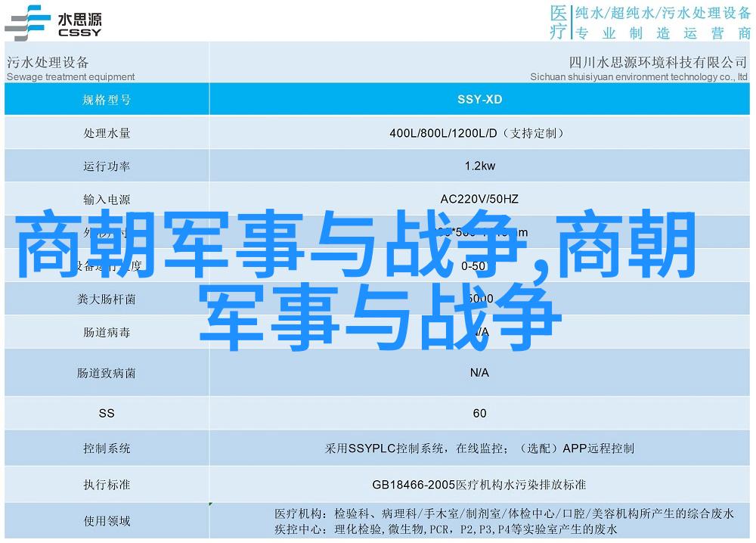
Task: Click the '肠道病毒' row label
Action: coord(107,332)
